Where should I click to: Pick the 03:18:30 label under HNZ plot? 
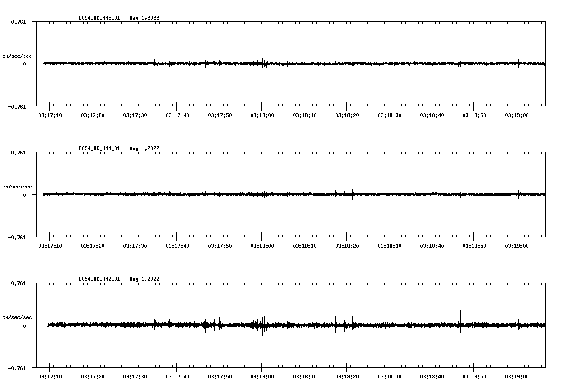(389, 377)
